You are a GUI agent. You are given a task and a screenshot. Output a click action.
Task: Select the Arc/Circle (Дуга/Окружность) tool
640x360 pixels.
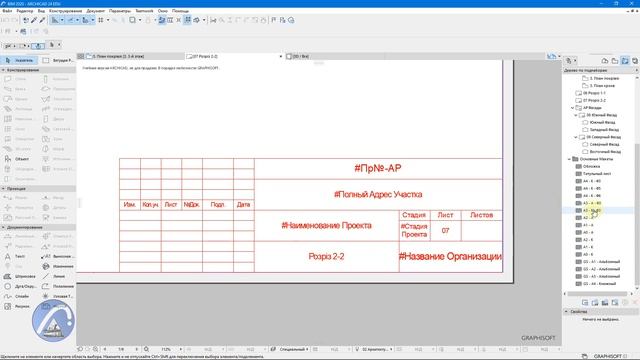19,286
